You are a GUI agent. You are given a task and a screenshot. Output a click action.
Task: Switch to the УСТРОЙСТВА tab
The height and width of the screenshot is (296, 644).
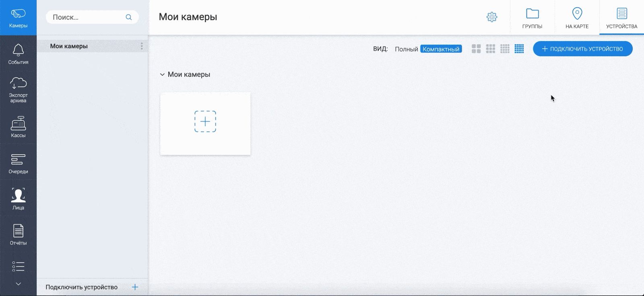tap(621, 18)
